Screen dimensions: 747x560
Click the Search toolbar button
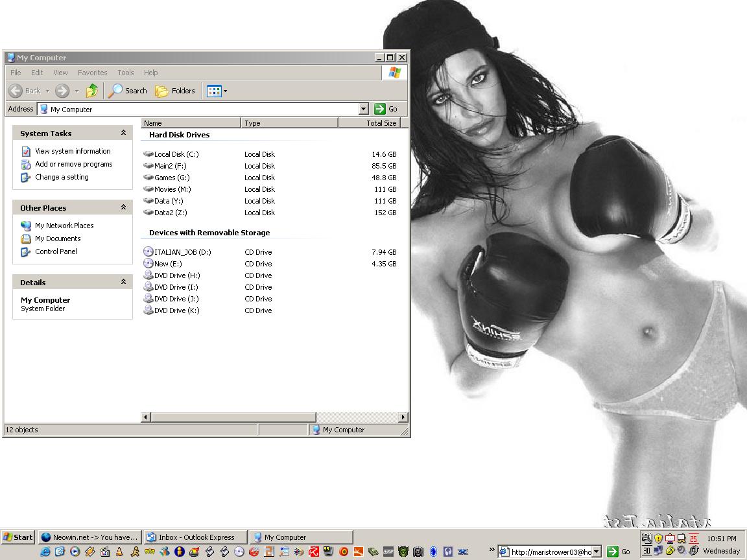[128, 91]
